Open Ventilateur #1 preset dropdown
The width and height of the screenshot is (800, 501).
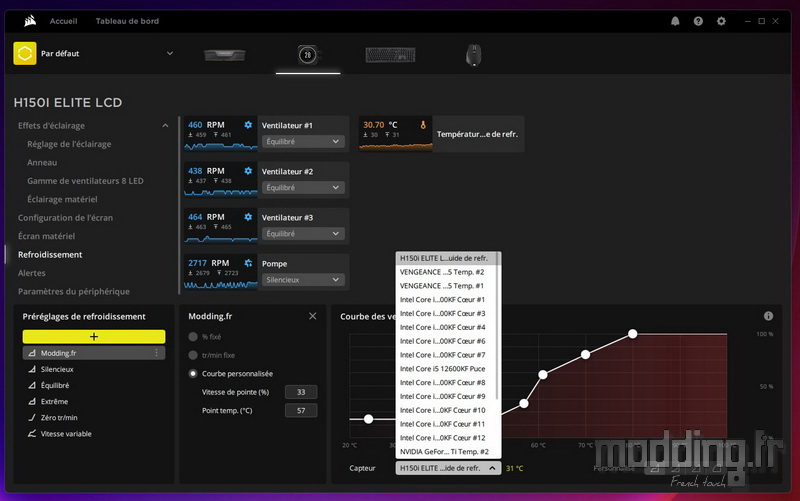click(303, 141)
